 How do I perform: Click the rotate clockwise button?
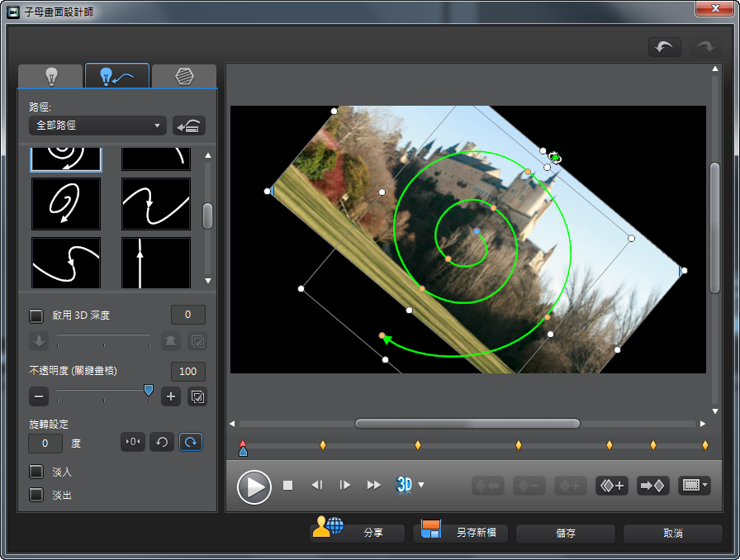[191, 442]
